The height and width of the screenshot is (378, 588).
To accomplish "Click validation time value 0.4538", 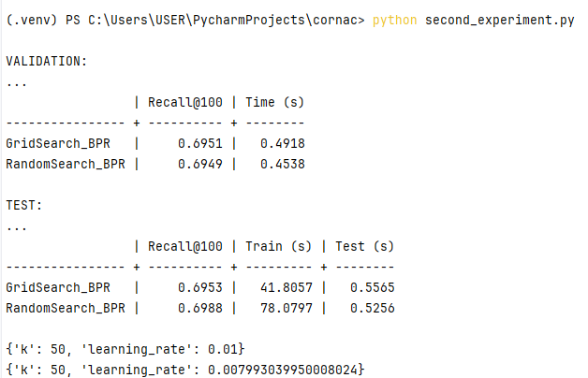I will (283, 164).
